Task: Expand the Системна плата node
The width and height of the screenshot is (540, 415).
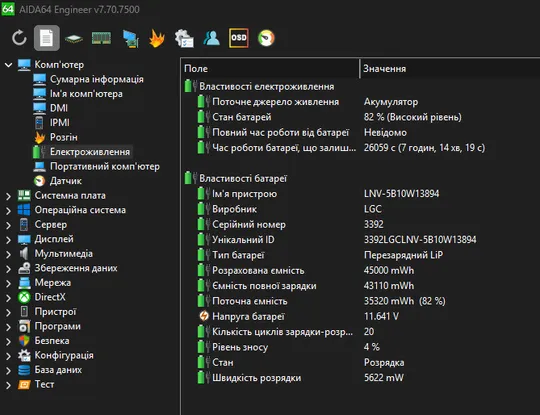Action: (x=8, y=196)
